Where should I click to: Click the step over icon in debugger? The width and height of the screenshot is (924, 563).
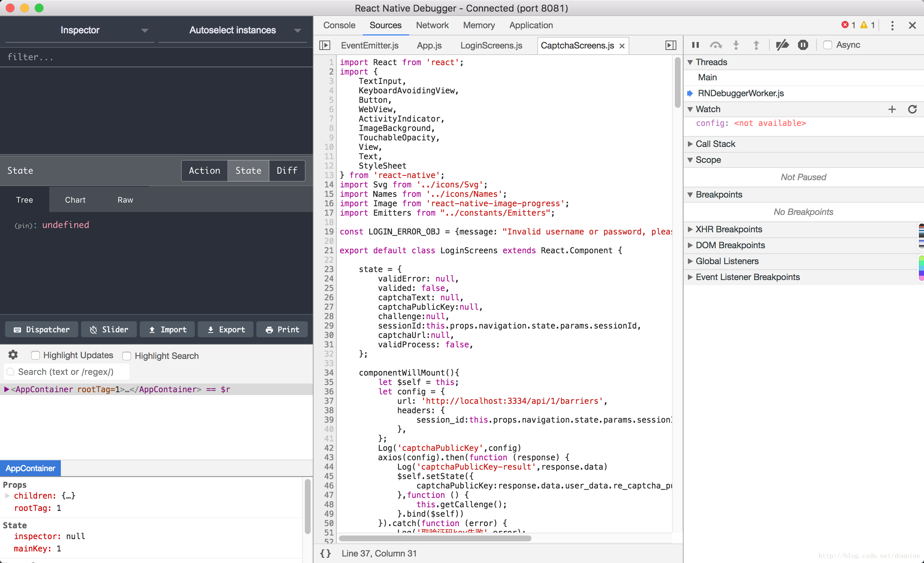tap(716, 45)
